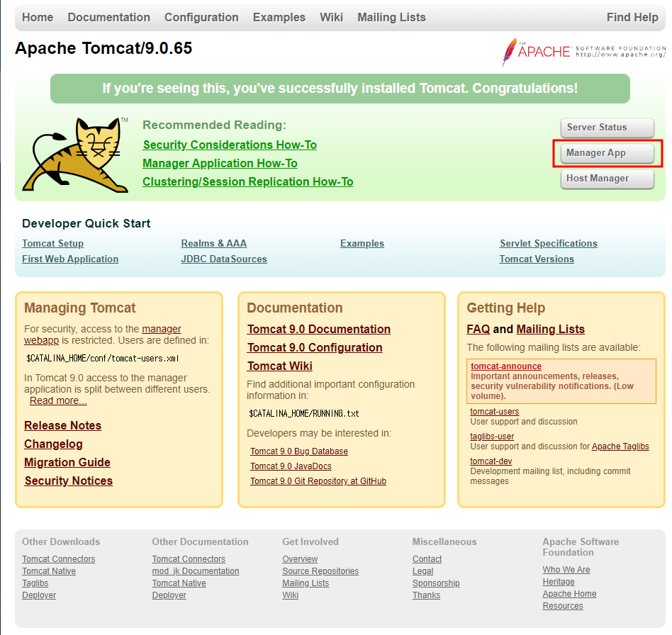Open JDBC DataSources link

tap(224, 259)
